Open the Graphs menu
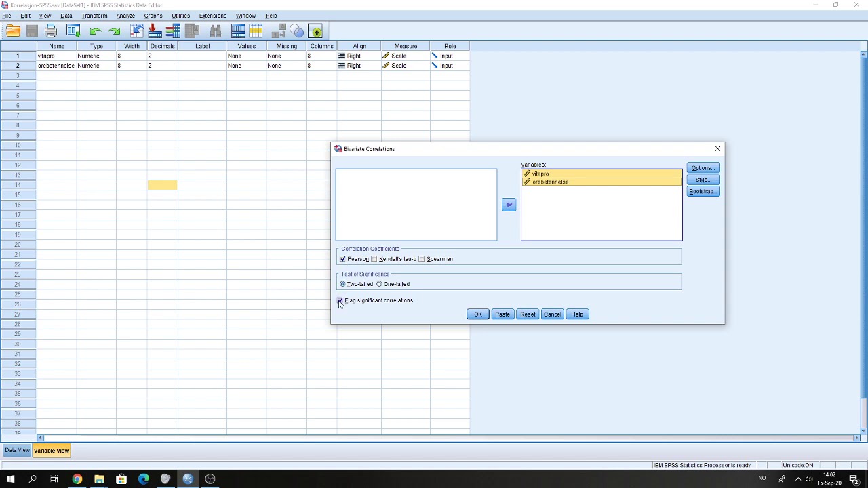This screenshot has height=488, width=868. point(153,16)
